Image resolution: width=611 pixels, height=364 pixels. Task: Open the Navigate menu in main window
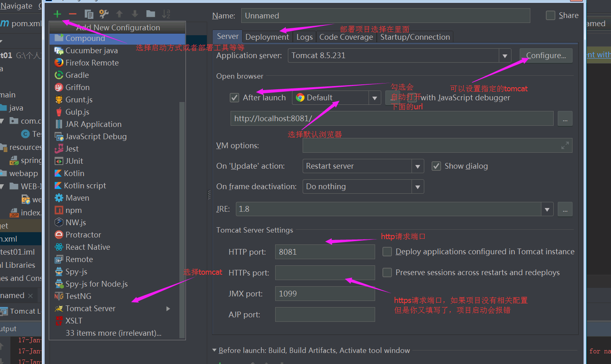click(16, 6)
